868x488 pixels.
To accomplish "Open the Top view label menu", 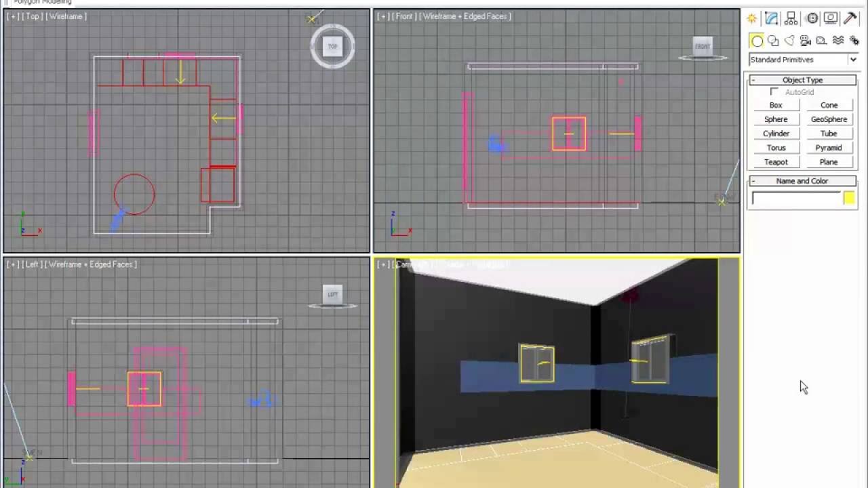I will tap(32, 16).
